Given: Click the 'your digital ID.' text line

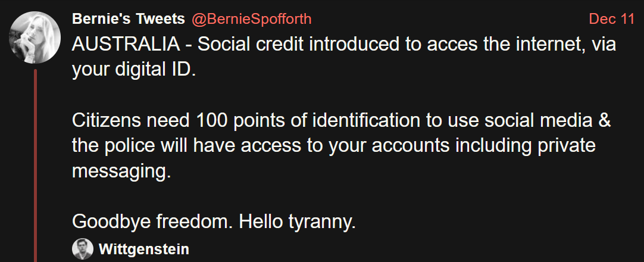Looking at the screenshot, I should point(133,70).
